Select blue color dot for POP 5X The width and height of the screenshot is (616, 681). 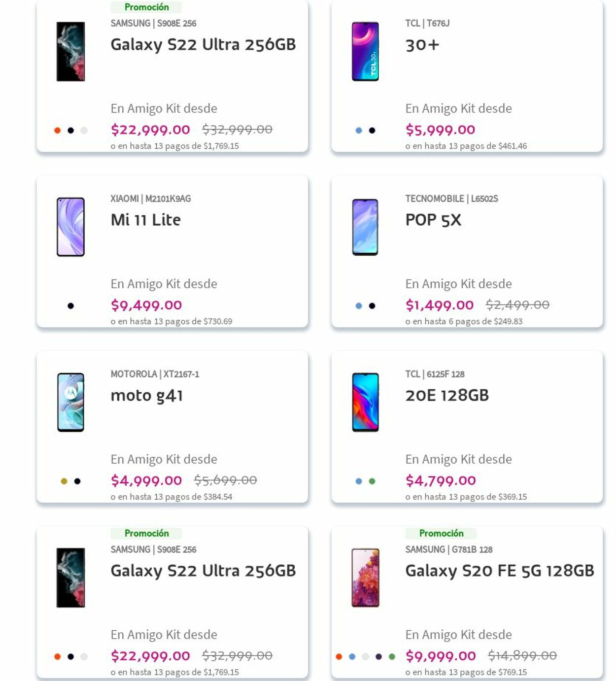click(359, 306)
